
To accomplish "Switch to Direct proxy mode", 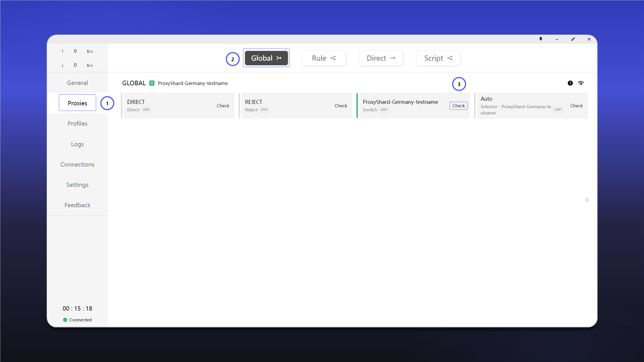I will [x=381, y=58].
